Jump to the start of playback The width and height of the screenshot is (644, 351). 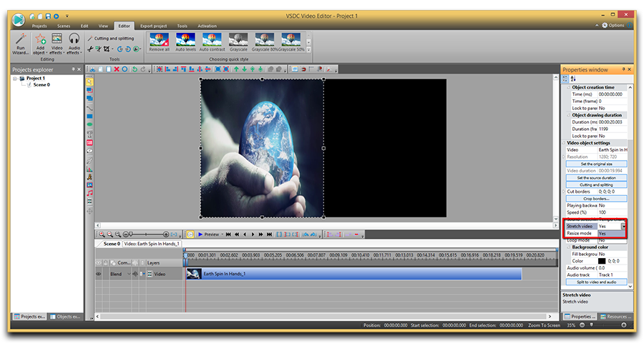228,234
